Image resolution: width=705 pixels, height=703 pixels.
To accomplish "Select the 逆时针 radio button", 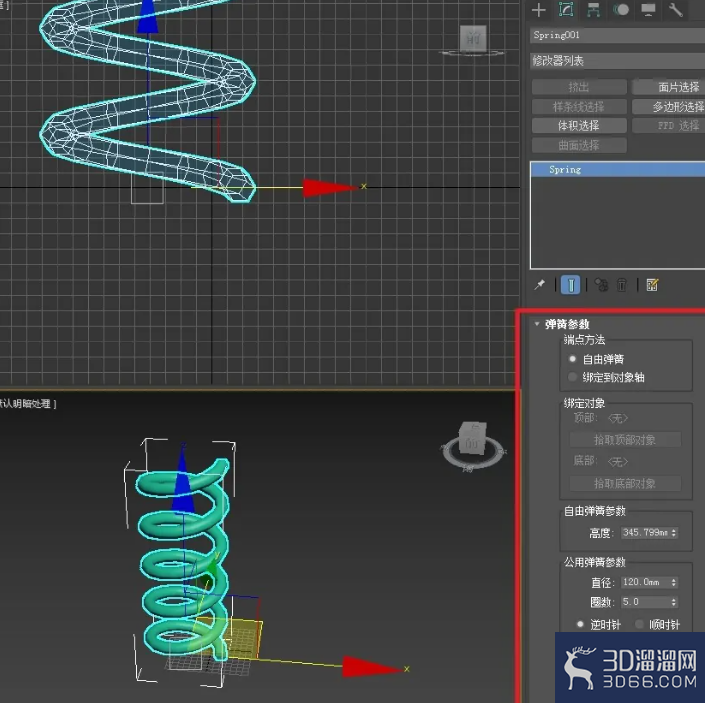I will [x=580, y=624].
